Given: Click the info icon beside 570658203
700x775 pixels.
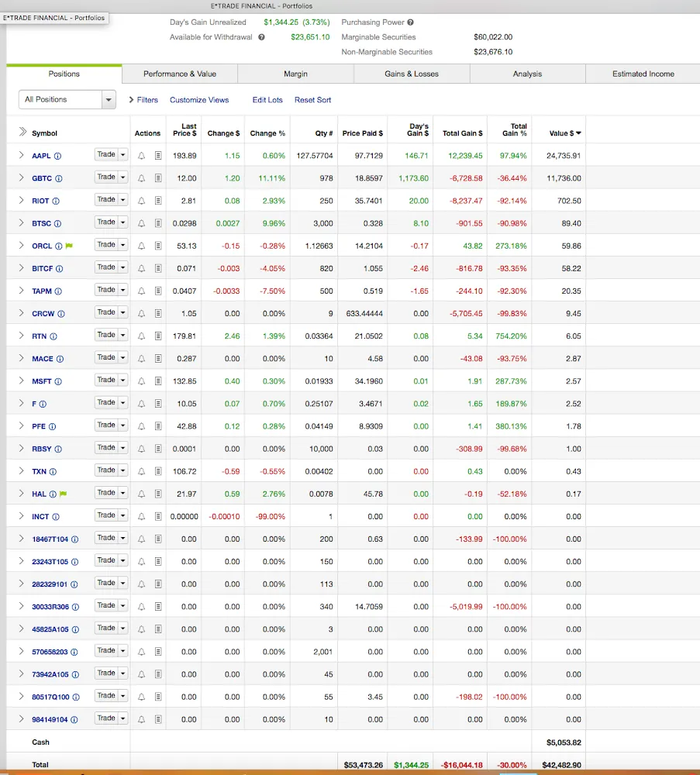Looking at the screenshot, I should coord(74,652).
